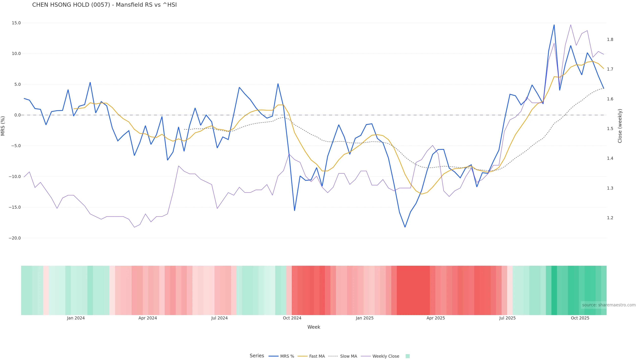Click the green swatch in the legend

[x=408, y=356]
